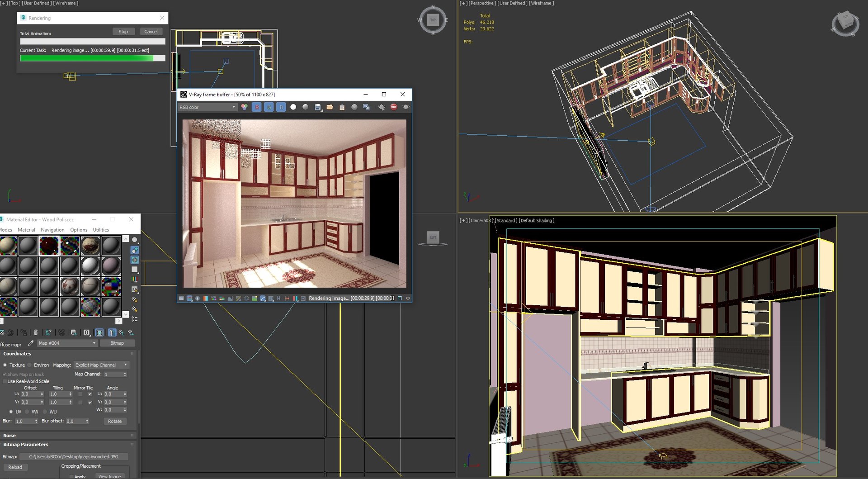
Task: Switch to monochromatic mode gray sphere icon
Action: [x=305, y=107]
